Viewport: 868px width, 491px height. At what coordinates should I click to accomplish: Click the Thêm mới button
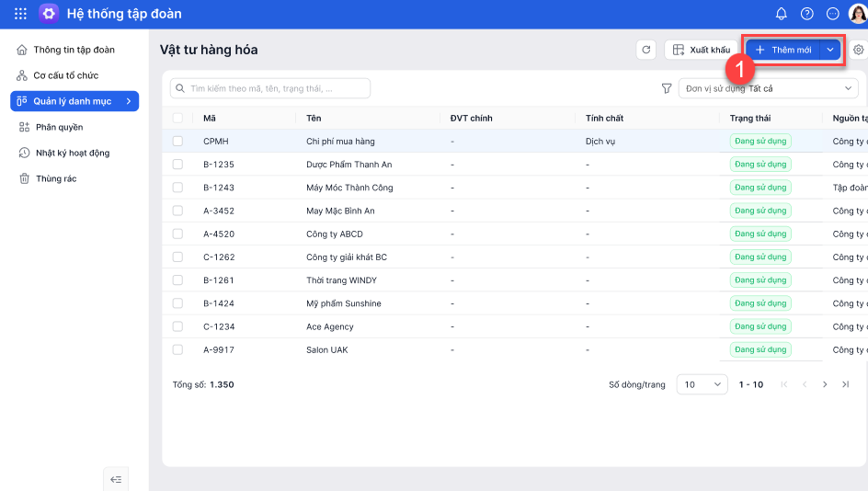[x=782, y=50]
